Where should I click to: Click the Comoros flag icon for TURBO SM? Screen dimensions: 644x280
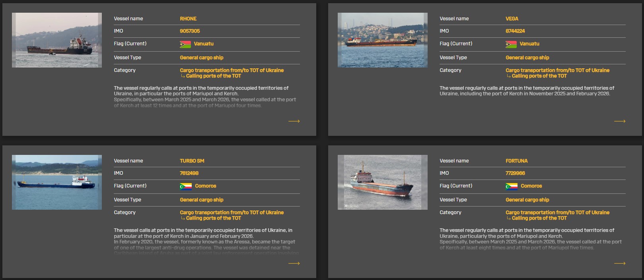[186, 186]
